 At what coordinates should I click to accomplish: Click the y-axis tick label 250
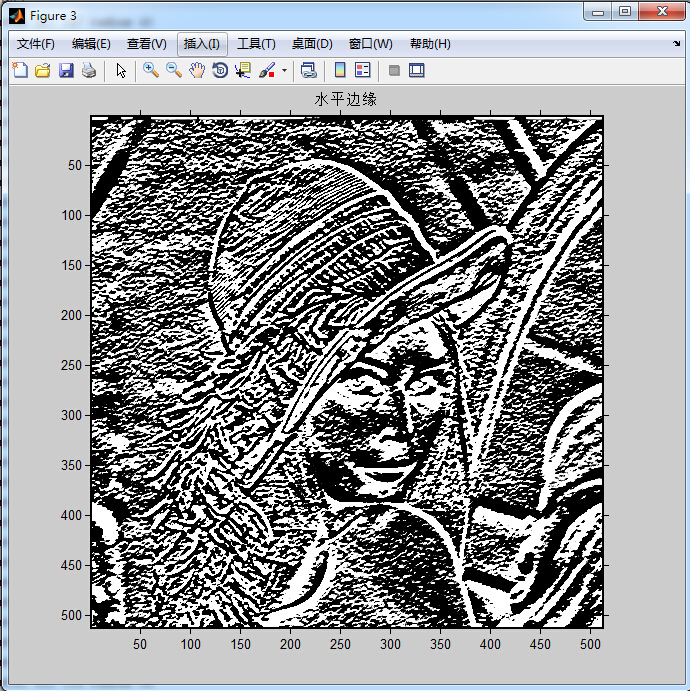click(71, 365)
